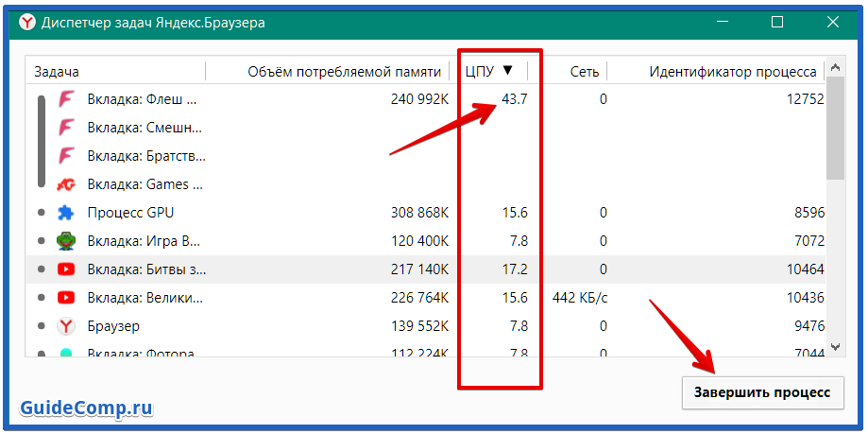
Task: Click memory value 139 552K
Action: click(419, 326)
